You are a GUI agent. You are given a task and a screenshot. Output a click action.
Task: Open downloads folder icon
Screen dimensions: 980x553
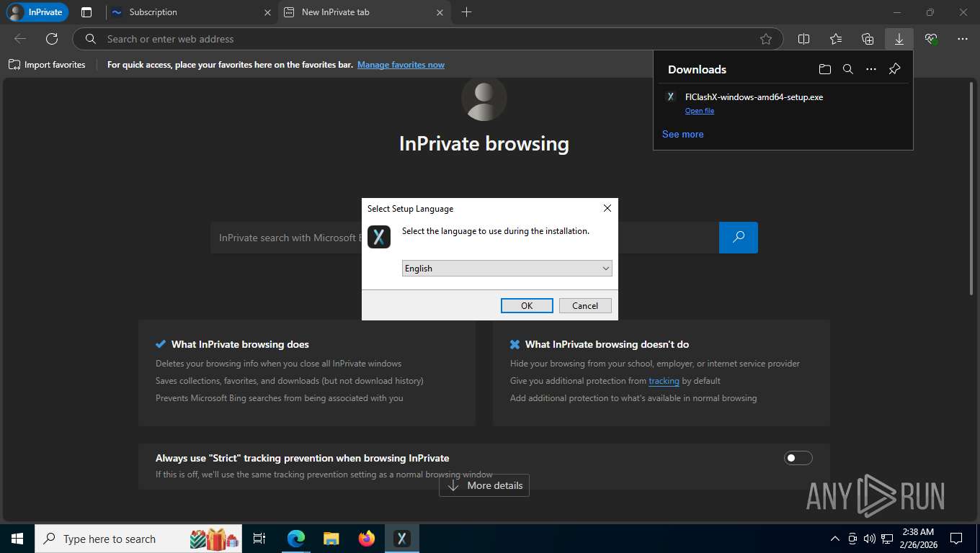point(825,69)
